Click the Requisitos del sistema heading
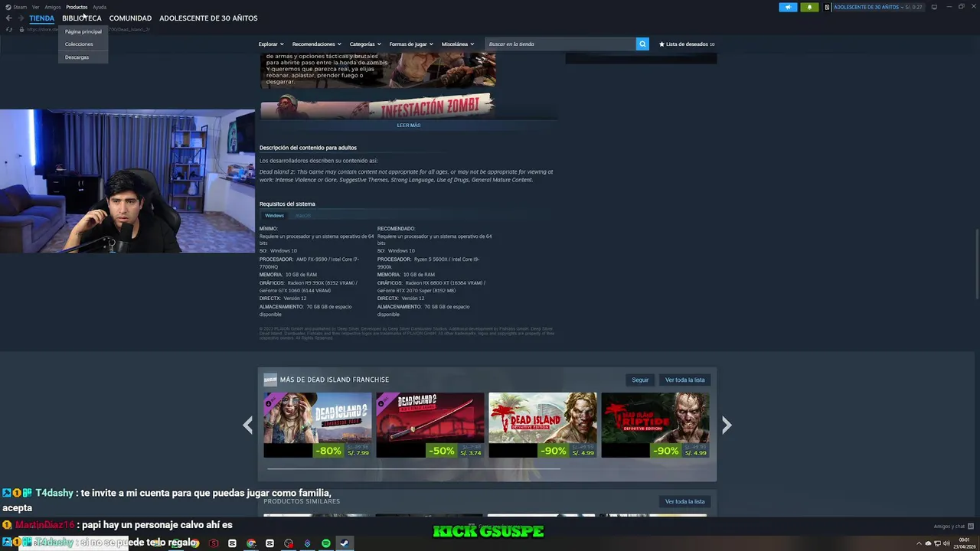This screenshot has height=551, width=980. [x=287, y=204]
